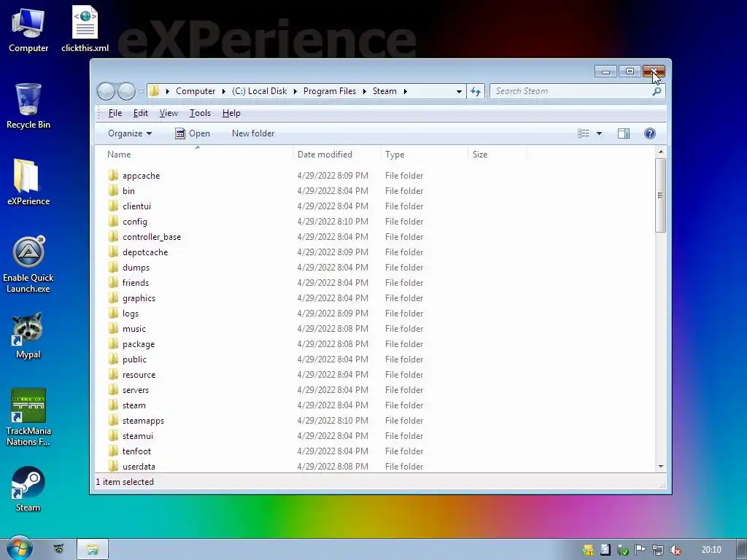Click the network tray icon

[x=658, y=550]
